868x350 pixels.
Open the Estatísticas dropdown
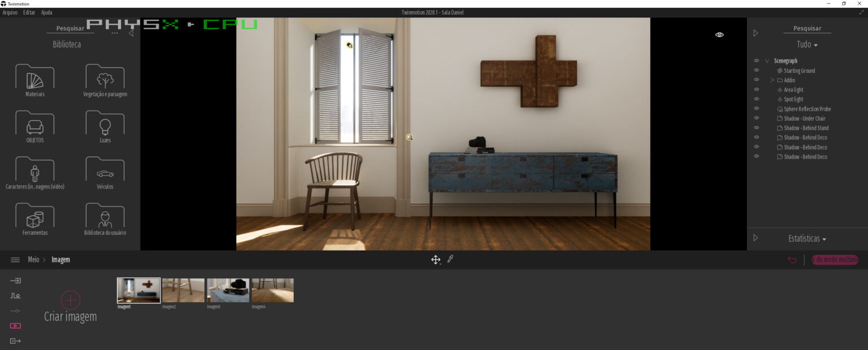click(807, 239)
